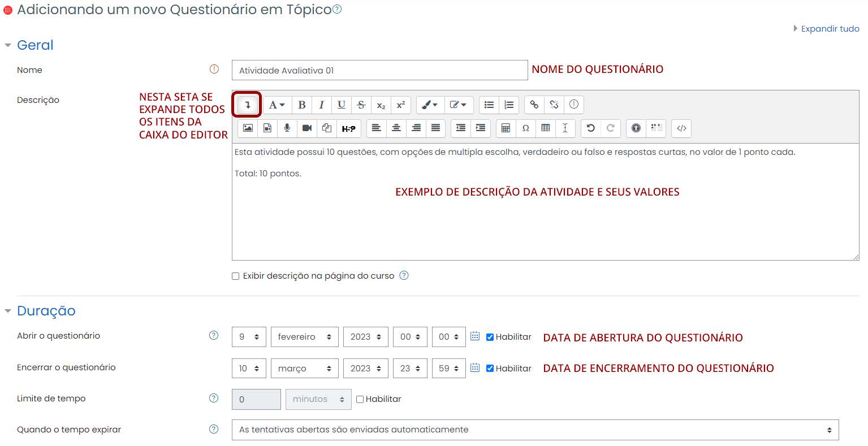Disable Habilitar for 'Abrir o questionário'
Image resolution: width=868 pixels, height=446 pixels.
tap(490, 336)
